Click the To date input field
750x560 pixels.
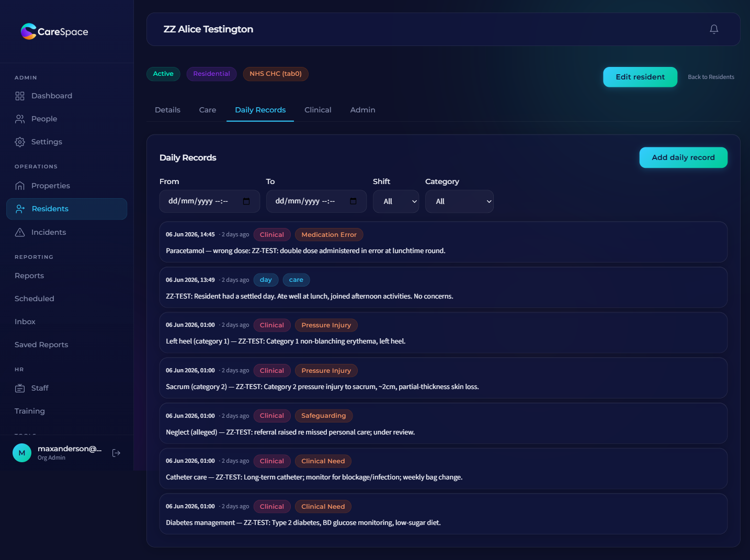(316, 201)
